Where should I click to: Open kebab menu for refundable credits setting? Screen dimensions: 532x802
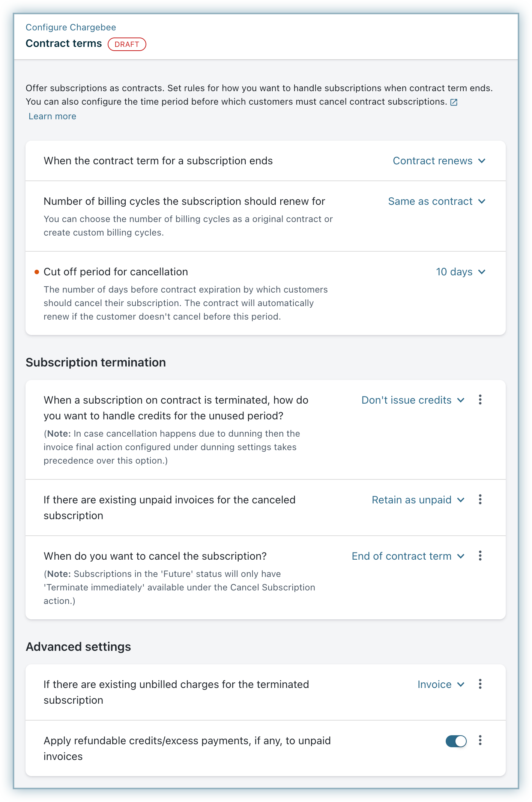click(x=480, y=740)
